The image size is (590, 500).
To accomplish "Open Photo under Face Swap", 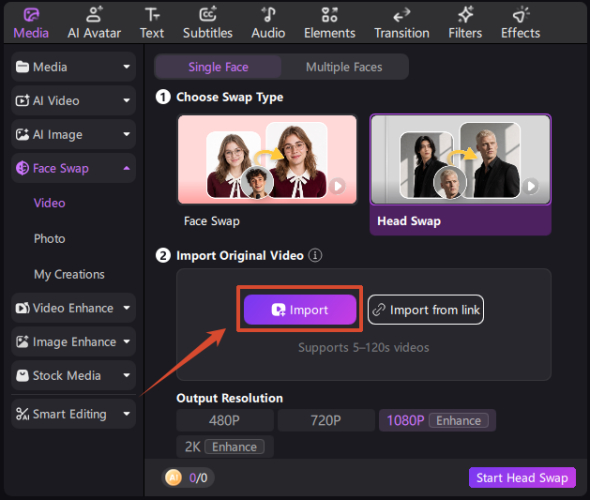I will (x=49, y=239).
